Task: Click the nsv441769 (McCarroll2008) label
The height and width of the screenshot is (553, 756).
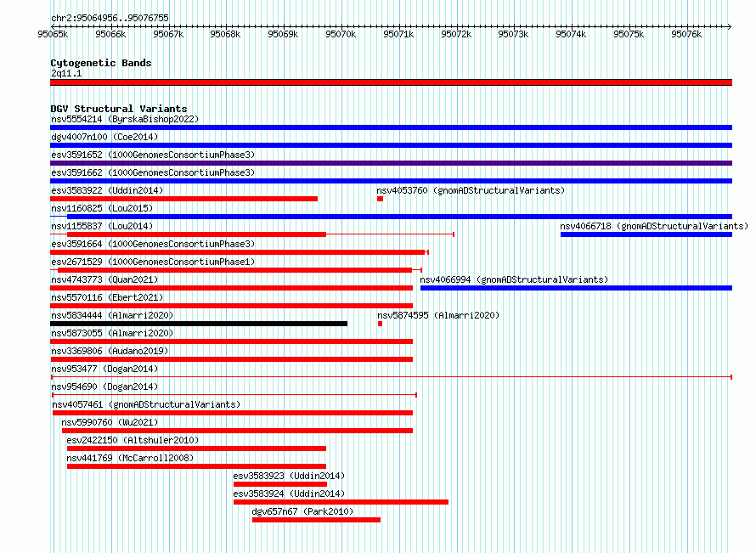Action: click(x=130, y=458)
